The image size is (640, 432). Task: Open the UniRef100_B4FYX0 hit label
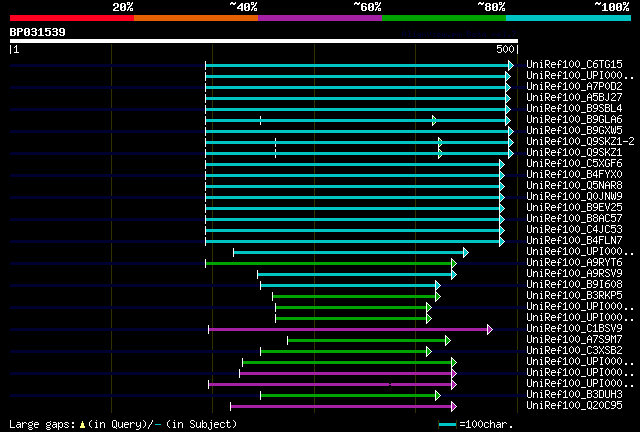pos(574,174)
